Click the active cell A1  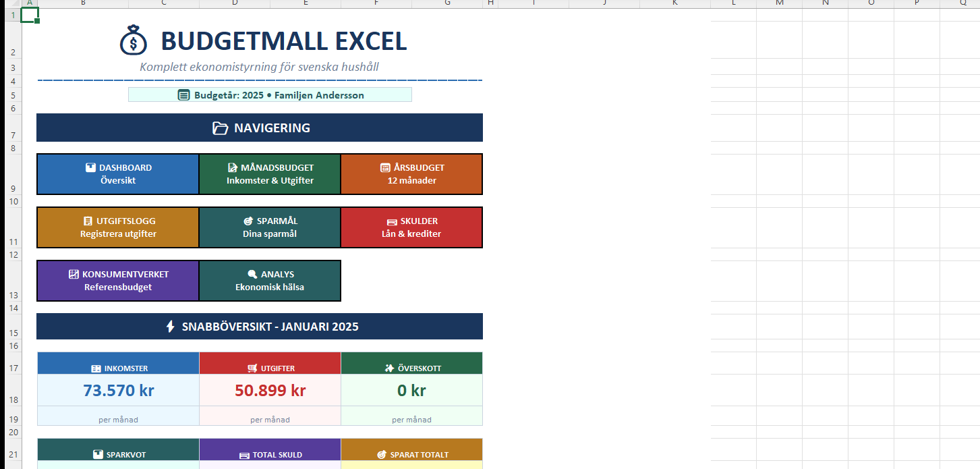30,14
